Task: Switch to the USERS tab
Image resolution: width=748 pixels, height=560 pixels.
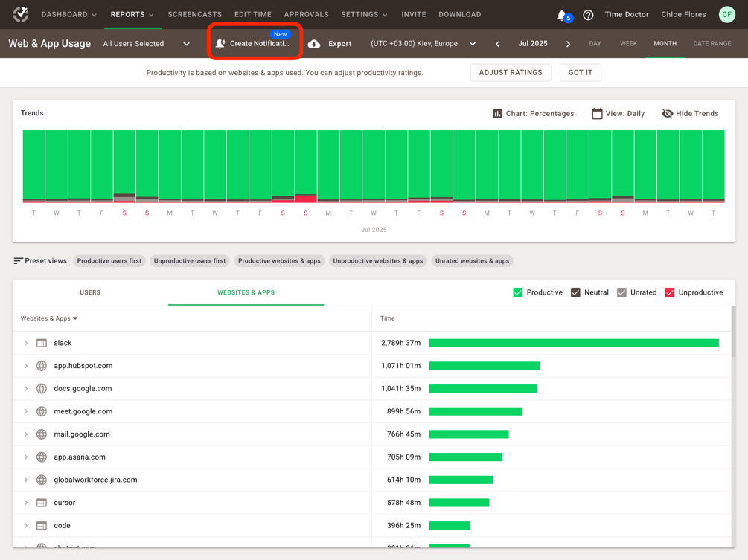Action: click(90, 292)
